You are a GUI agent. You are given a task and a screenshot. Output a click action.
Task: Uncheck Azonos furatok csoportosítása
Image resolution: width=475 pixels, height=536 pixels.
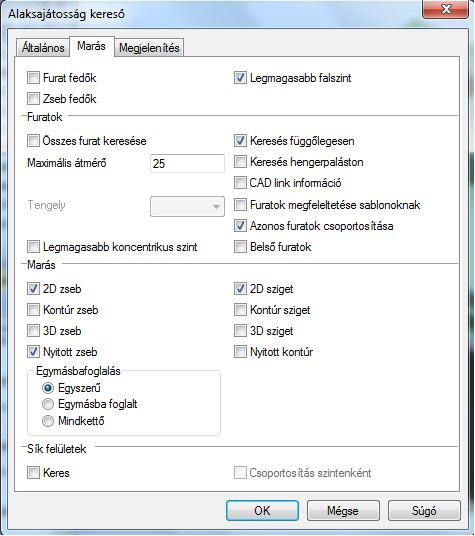pyautogui.click(x=240, y=226)
